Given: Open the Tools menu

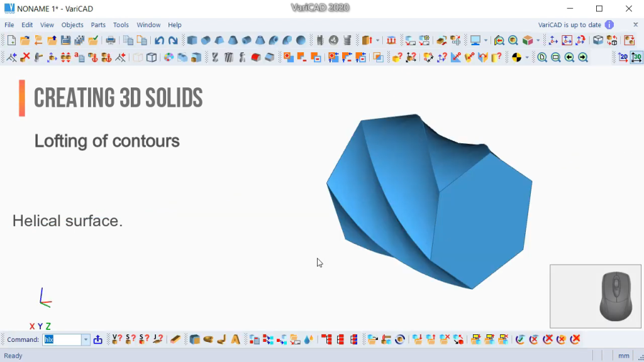Looking at the screenshot, I should click(121, 25).
